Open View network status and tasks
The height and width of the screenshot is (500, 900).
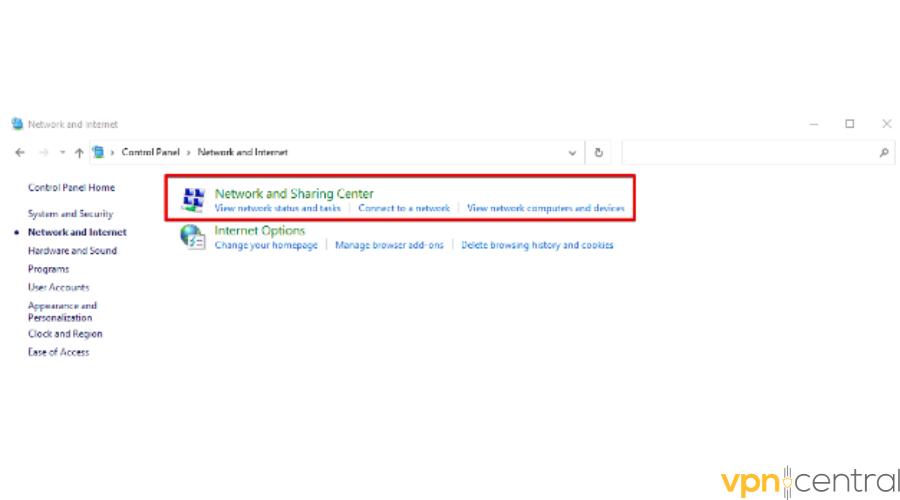pos(277,208)
